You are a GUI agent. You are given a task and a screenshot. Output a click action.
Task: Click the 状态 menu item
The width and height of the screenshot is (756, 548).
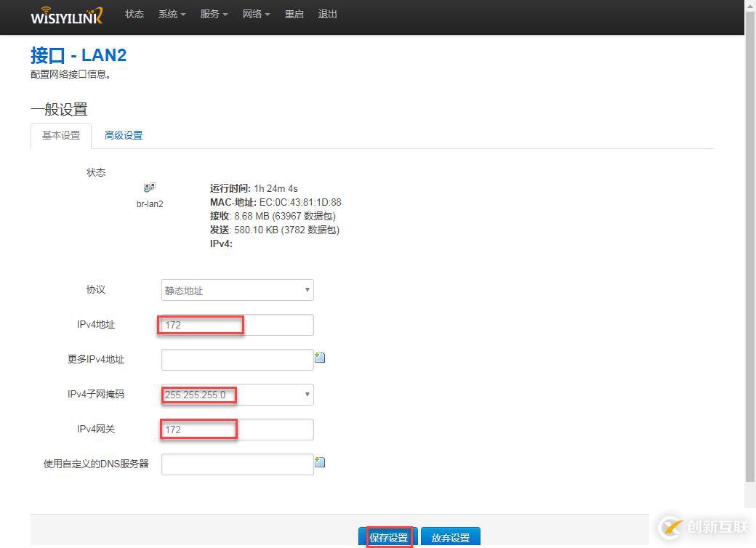(x=134, y=14)
